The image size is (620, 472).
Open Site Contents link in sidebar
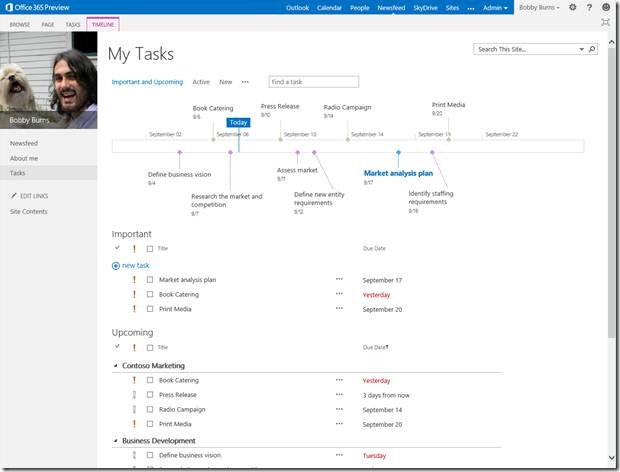tap(28, 212)
